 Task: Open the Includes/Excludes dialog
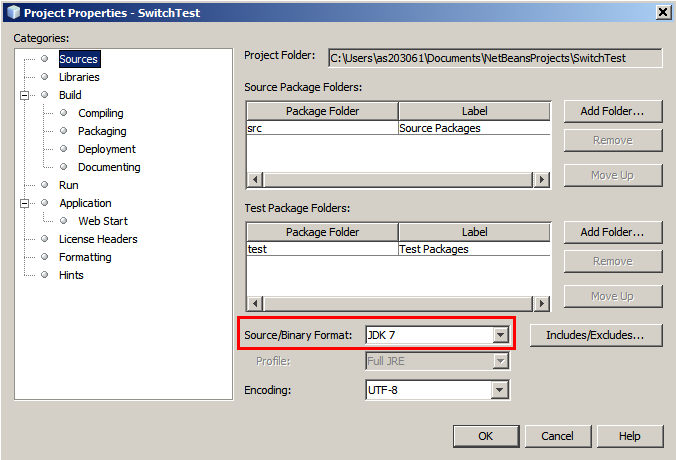click(595, 335)
